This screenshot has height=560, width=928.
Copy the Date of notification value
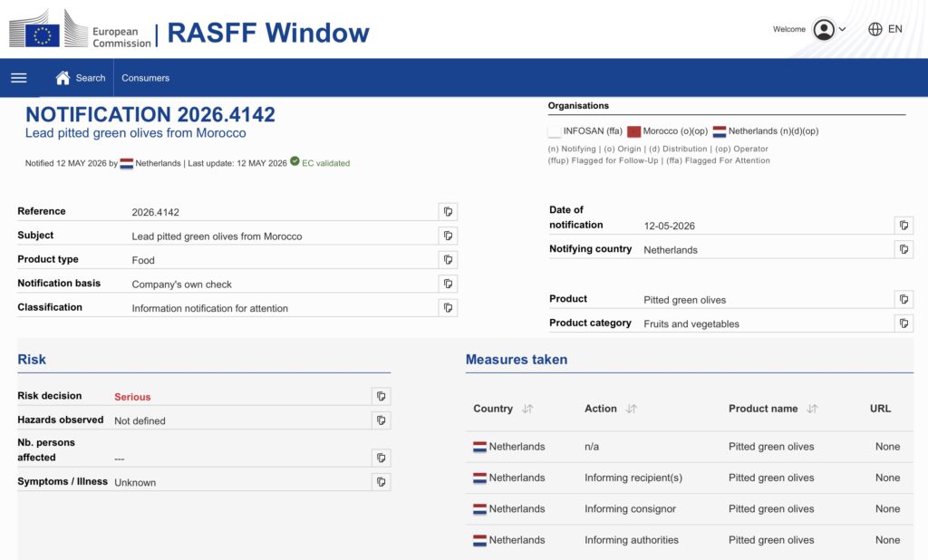pos(904,225)
